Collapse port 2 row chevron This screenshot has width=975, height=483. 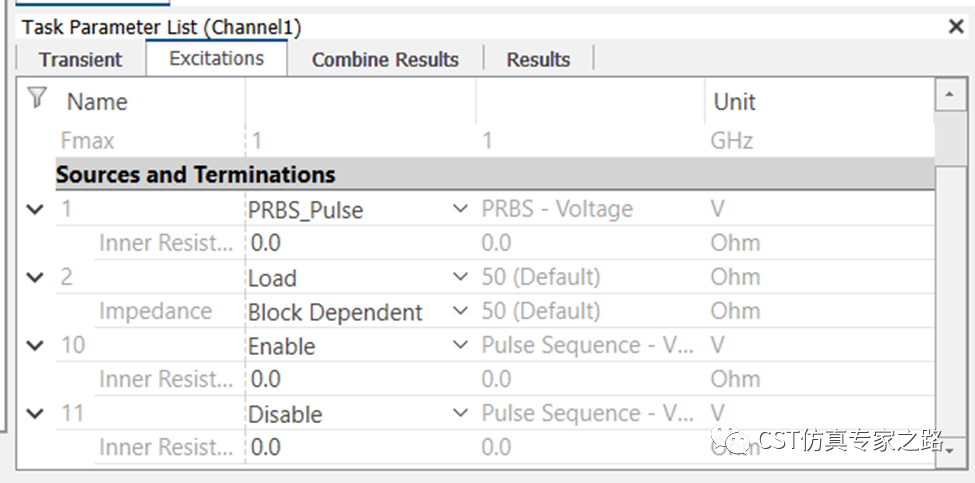point(36,277)
